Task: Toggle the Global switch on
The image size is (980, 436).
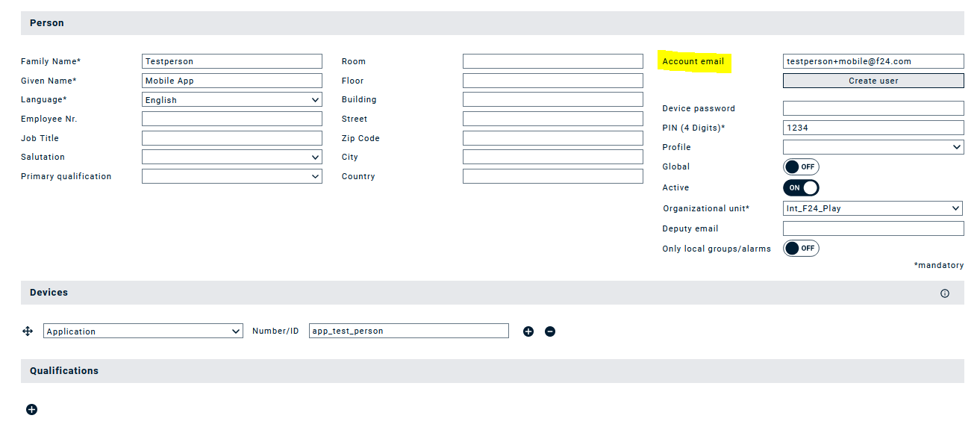Action: (x=801, y=166)
